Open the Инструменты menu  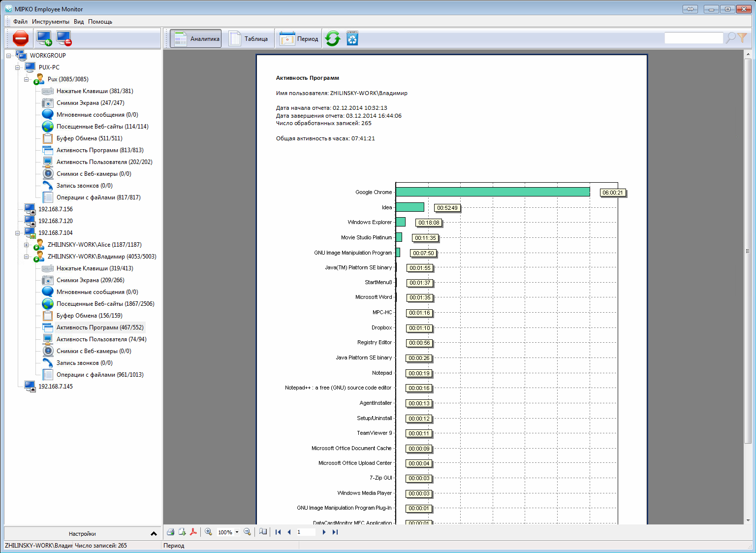[x=51, y=22]
